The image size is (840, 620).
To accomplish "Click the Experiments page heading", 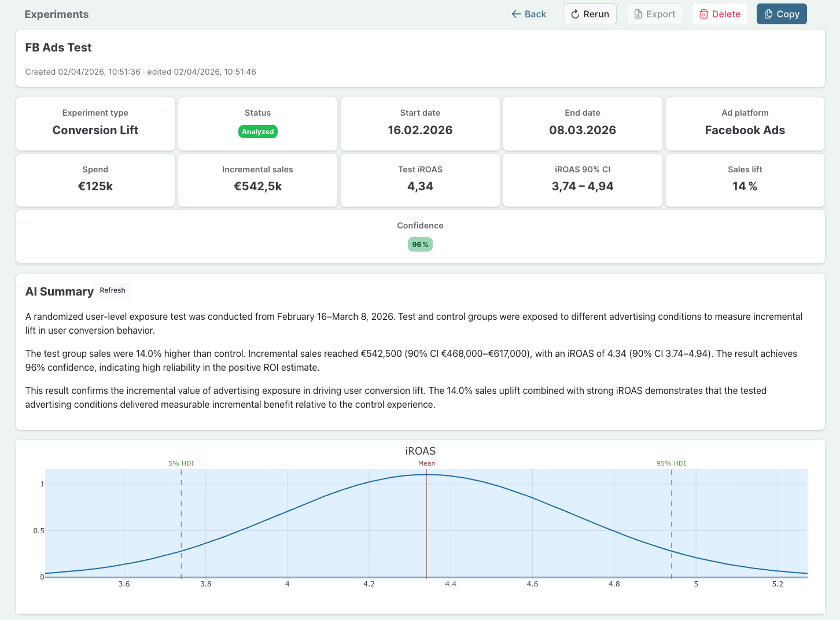I will [57, 14].
